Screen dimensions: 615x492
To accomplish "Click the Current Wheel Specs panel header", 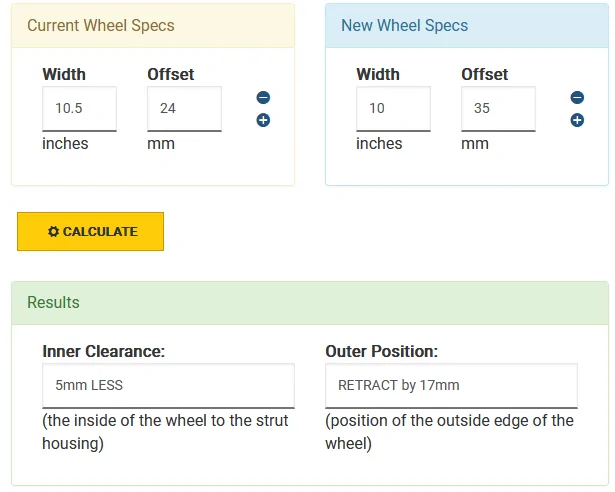I will tap(153, 26).
